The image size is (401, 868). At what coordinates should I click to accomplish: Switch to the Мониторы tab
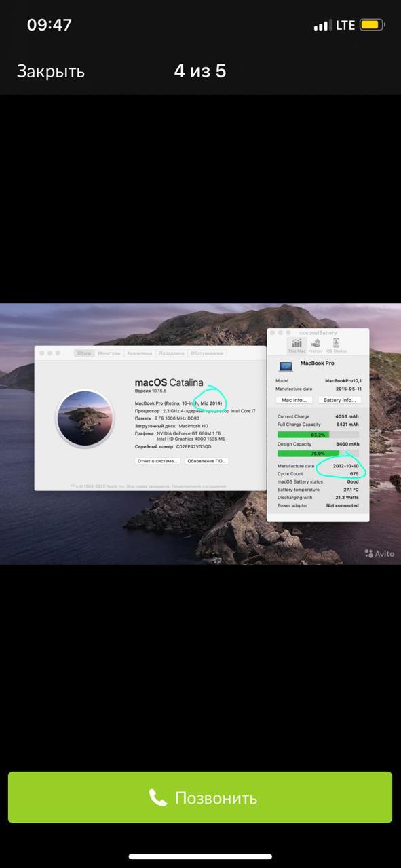pos(109,353)
